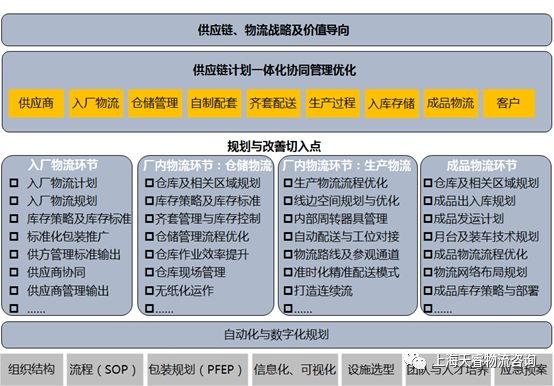554x386 pixels.
Task: Tick the checkbox next to 标准化包装推广
Action: 14,236
